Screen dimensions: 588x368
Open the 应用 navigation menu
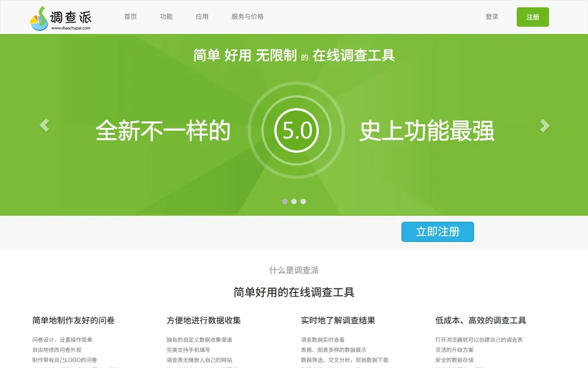click(x=202, y=17)
